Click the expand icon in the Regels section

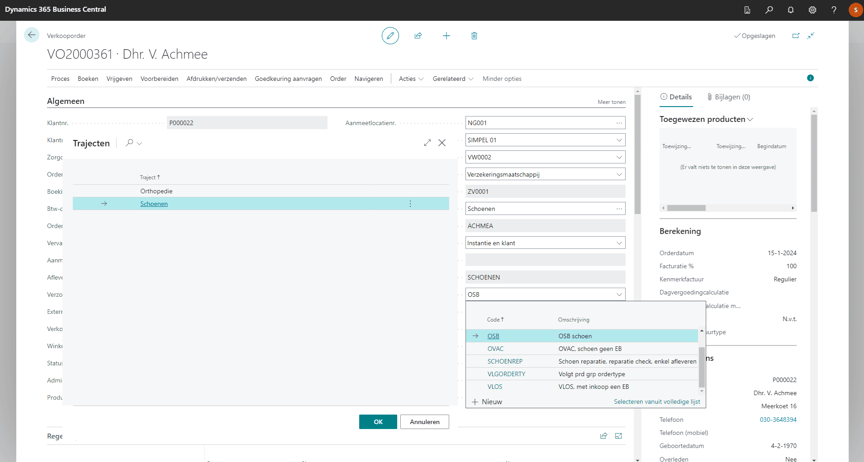click(618, 436)
